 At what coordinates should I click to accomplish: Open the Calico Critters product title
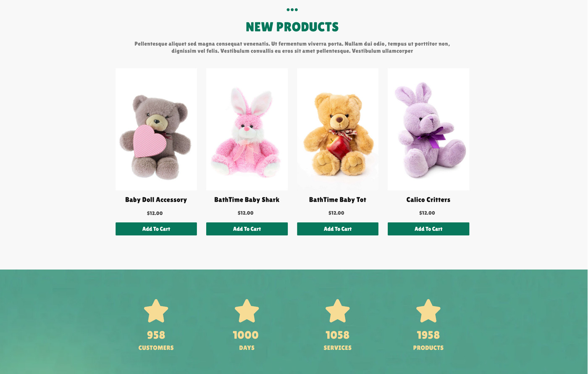pos(428,200)
